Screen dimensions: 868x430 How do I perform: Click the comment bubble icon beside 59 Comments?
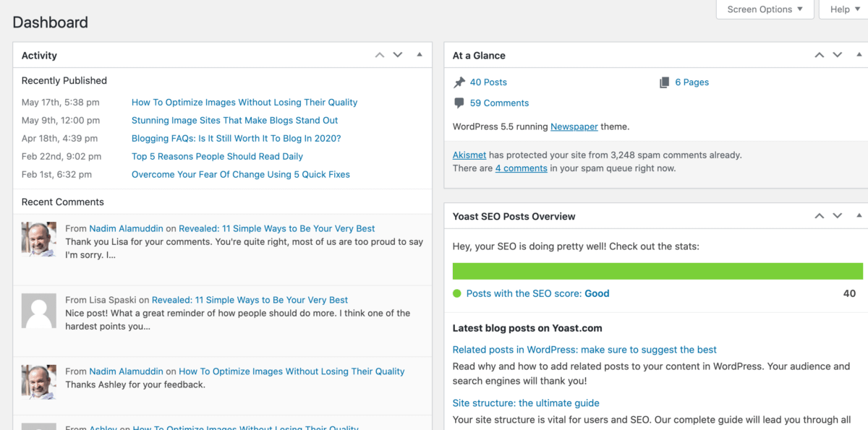(x=460, y=103)
